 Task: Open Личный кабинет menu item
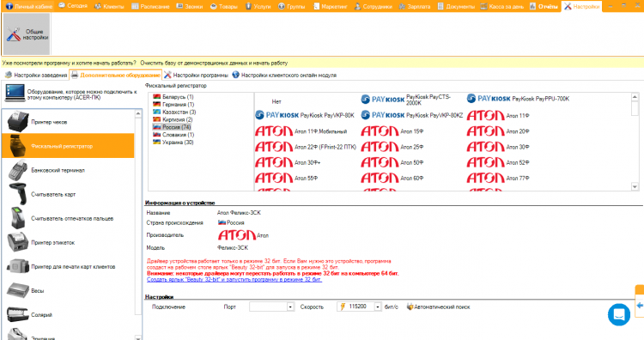click(28, 7)
